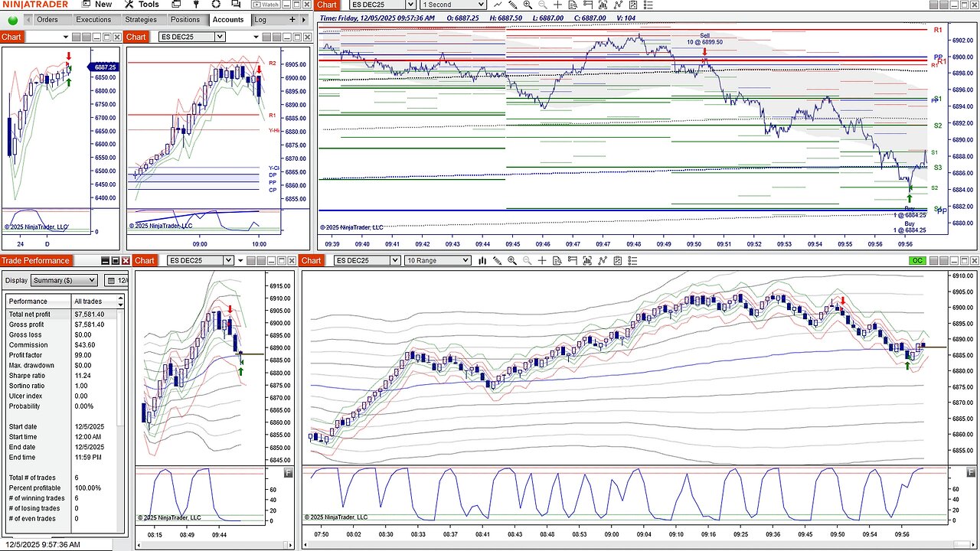Enable crosshair cursor on top chart
Screen dimensions: 980x551
point(557,5)
